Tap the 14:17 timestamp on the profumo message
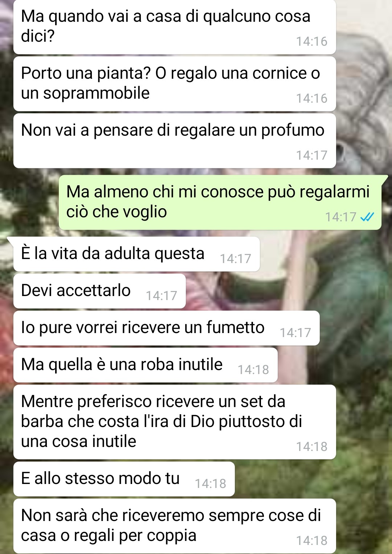Screen dimensions: 392x554 tap(311, 155)
